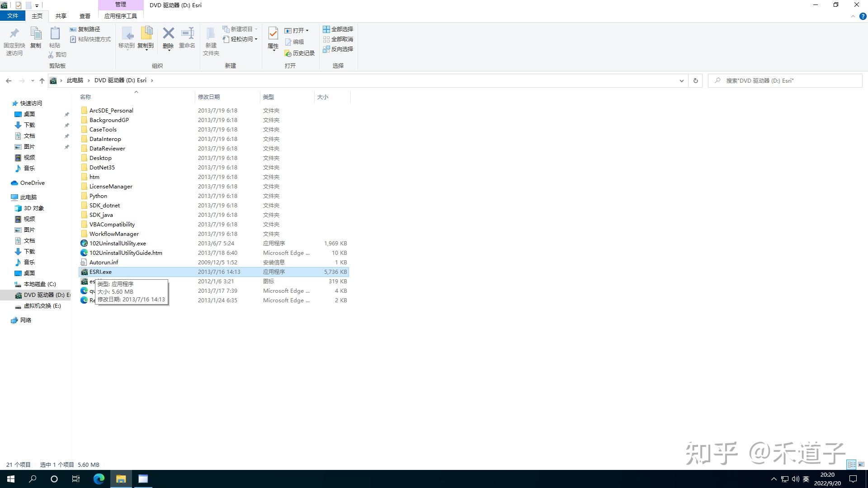Select 虚拟机交换 (E:) drive in sidebar
This screenshot has height=488, width=868.
(x=42, y=306)
